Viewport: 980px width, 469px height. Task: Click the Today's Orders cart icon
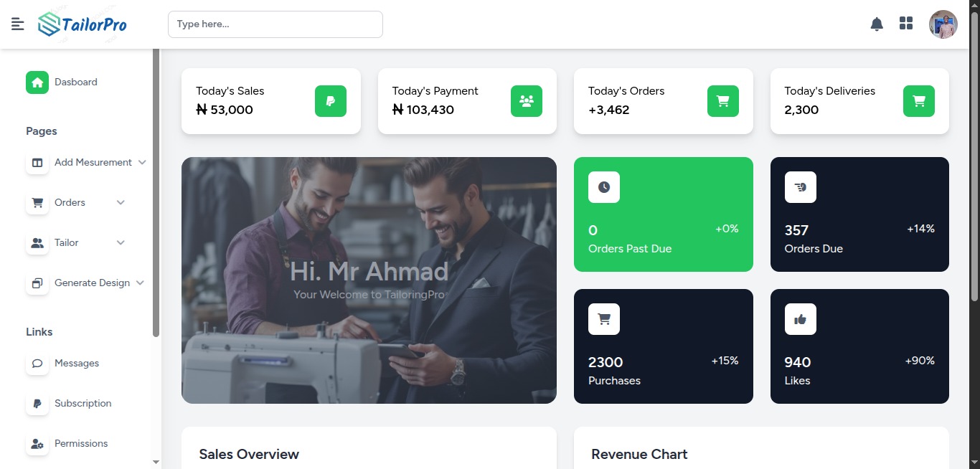point(723,101)
